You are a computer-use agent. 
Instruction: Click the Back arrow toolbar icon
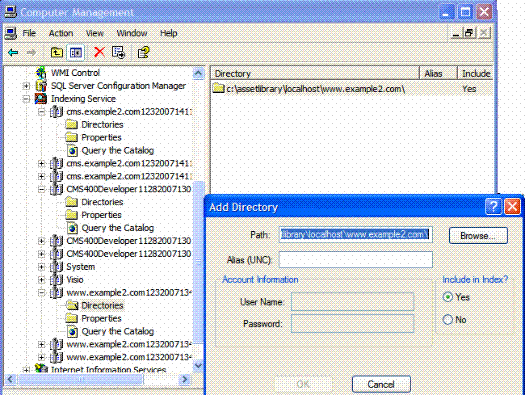(13, 53)
